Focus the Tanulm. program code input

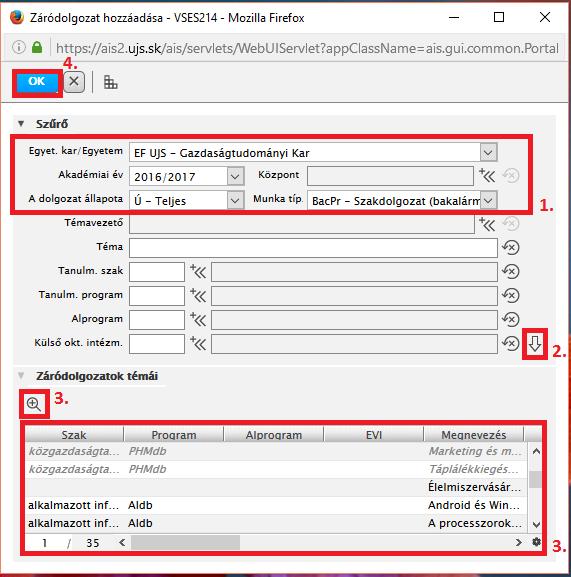click(x=157, y=296)
